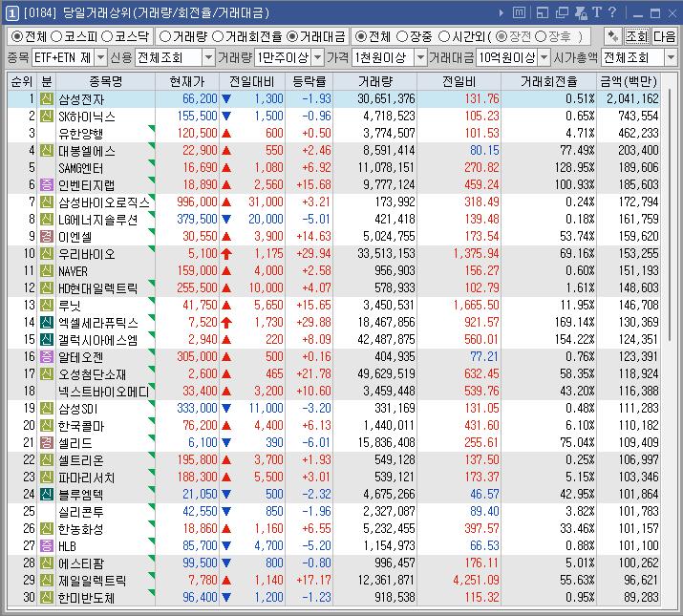Click the down triangle in the LG에너지솔루션 row

tap(226, 219)
